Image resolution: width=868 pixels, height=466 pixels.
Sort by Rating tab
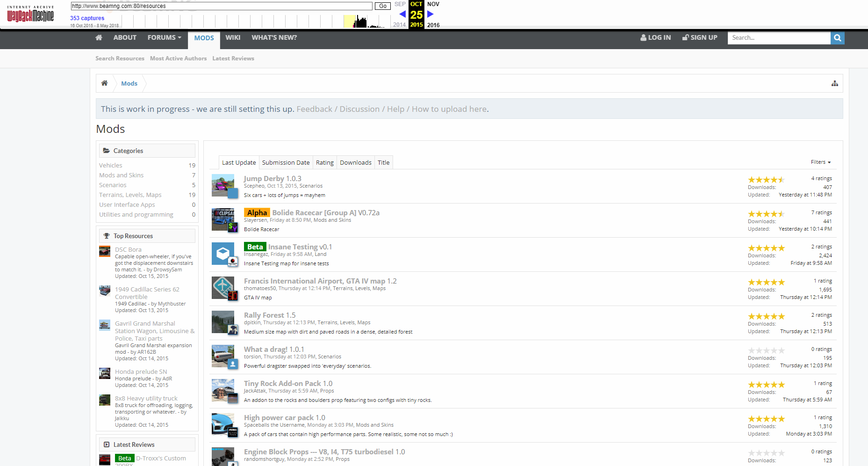(x=324, y=163)
